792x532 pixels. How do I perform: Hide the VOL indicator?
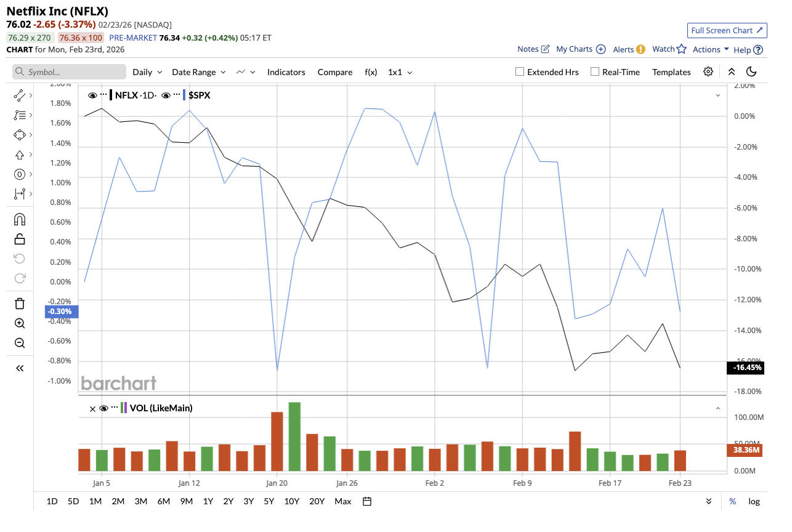(x=103, y=408)
